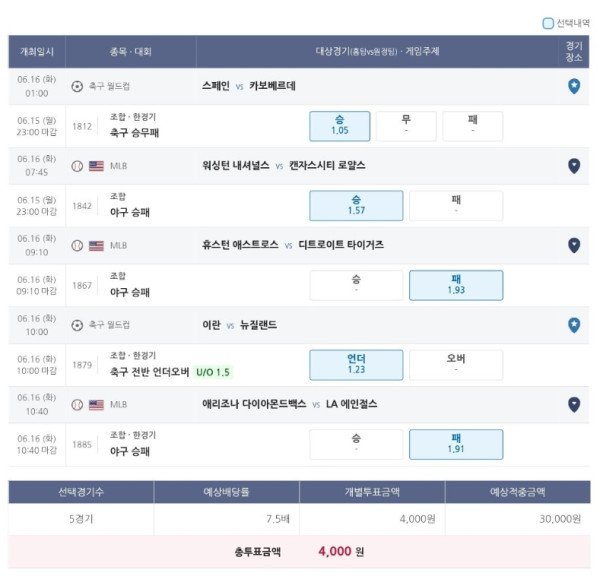Click the 종목·대회 column header
Screen dimensions: 600x576
click(x=130, y=52)
